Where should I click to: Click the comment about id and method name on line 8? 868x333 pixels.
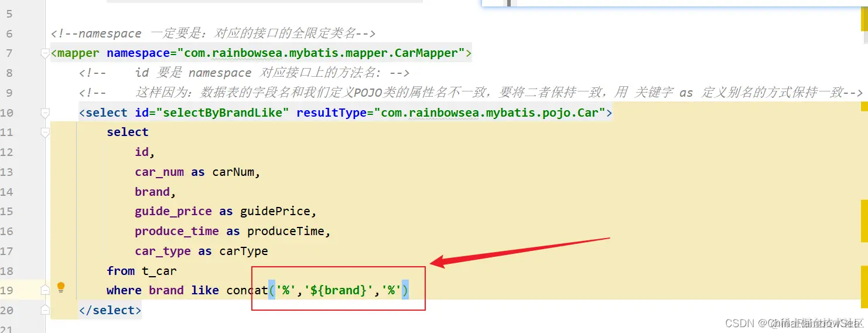[x=244, y=73]
